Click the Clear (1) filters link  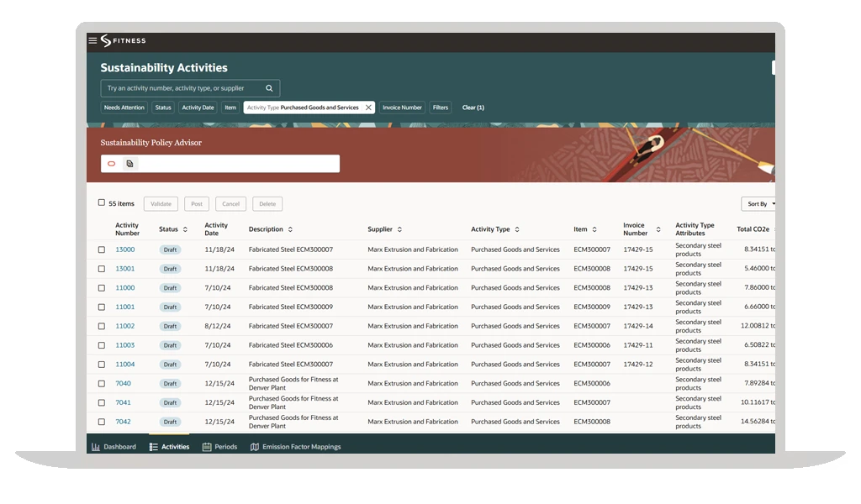473,108
